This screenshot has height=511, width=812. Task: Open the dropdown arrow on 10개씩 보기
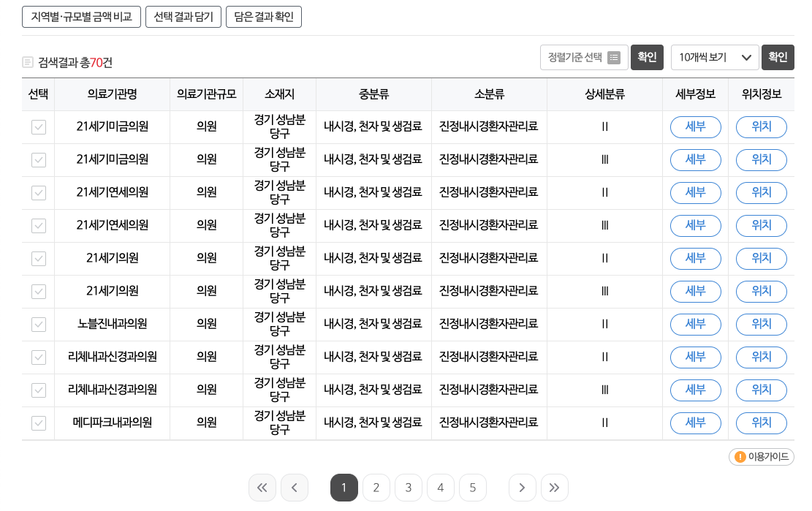coord(747,57)
